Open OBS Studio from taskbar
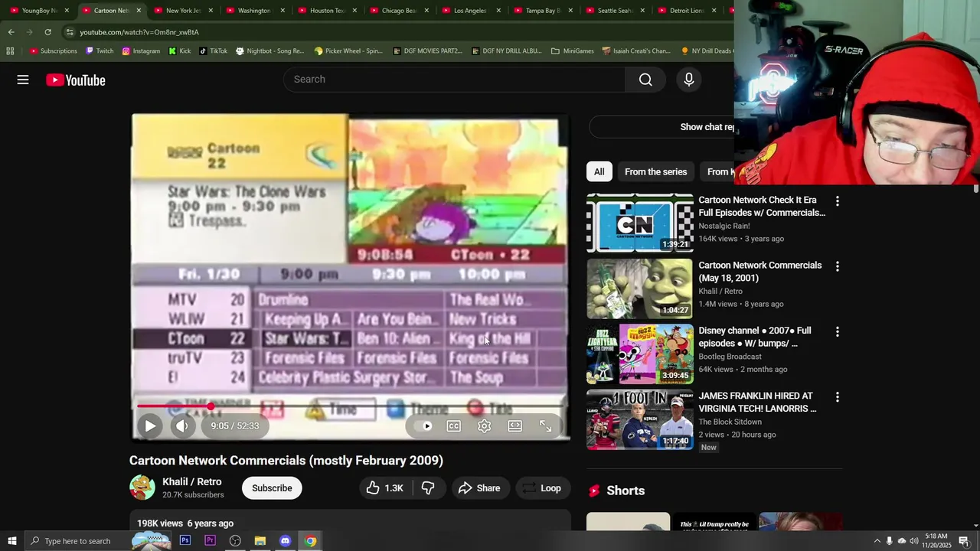Viewport: 980px width, 551px height. 235,541
